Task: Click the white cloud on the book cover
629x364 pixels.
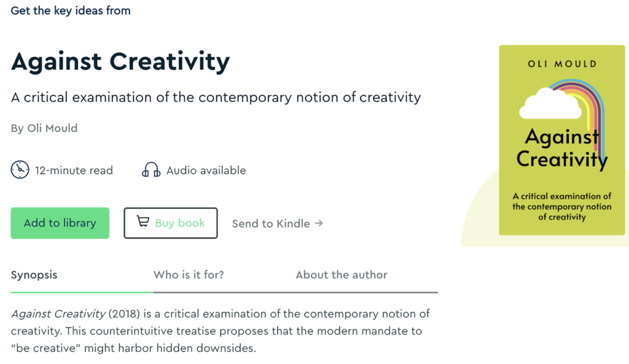Action: coord(550,104)
